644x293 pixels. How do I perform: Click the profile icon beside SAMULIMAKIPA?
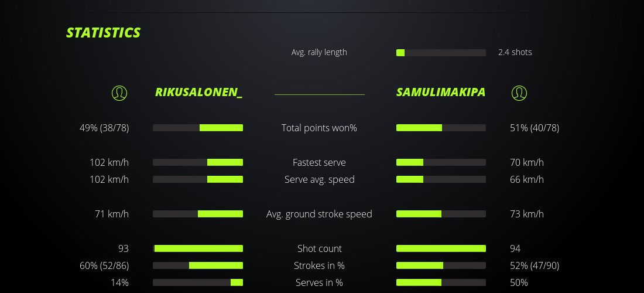(x=519, y=93)
